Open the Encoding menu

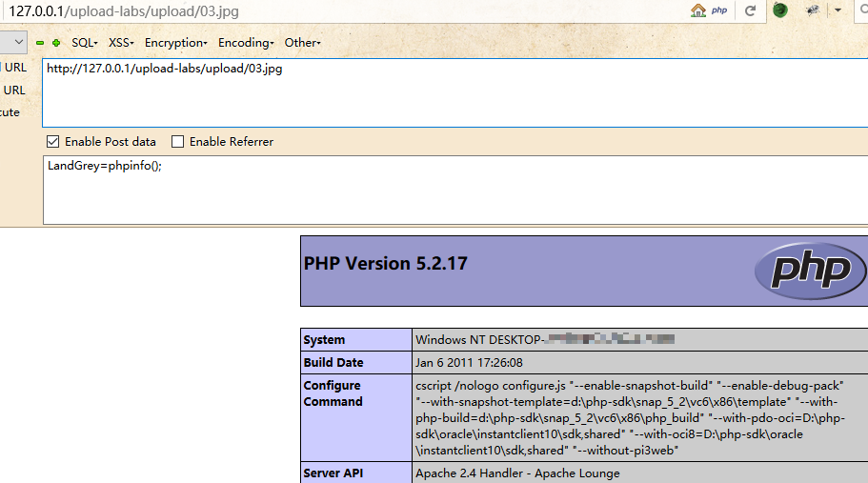click(x=246, y=43)
